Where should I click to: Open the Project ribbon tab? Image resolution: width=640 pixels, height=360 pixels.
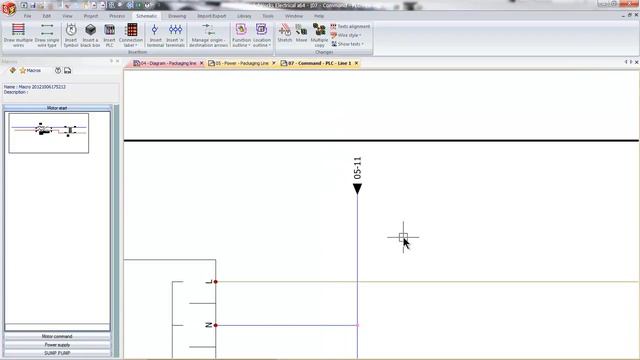coord(91,16)
